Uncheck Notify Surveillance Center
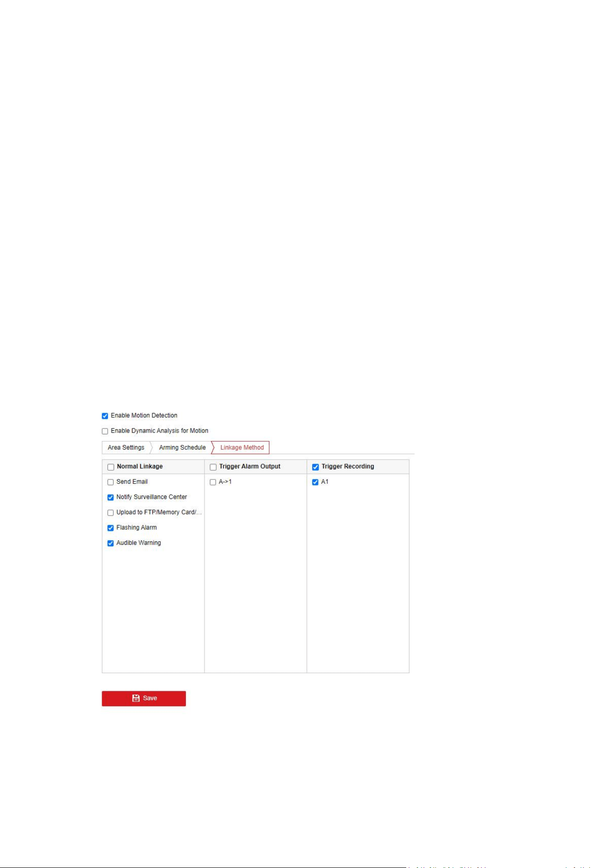Screen dimensions: 614x868 pyautogui.click(x=110, y=498)
